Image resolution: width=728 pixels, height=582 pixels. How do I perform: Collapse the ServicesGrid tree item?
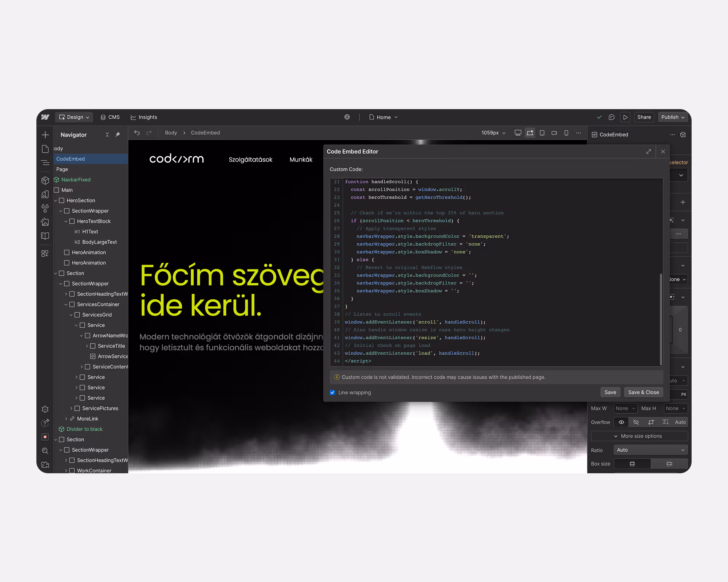[71, 315]
